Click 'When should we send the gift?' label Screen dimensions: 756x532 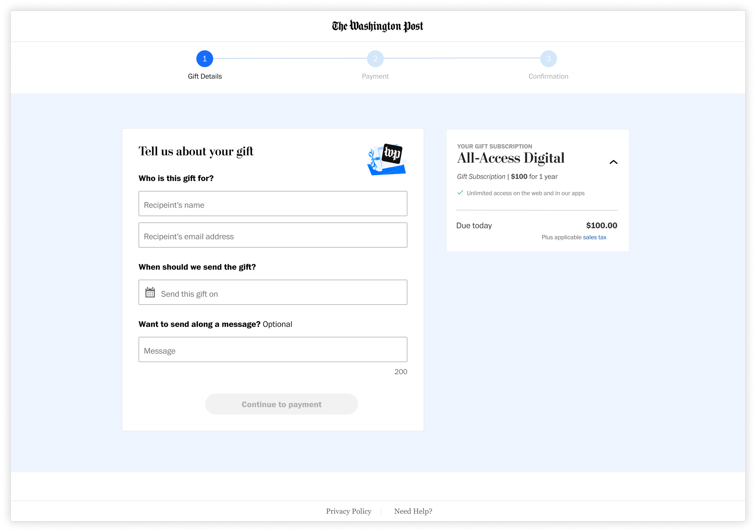197,267
